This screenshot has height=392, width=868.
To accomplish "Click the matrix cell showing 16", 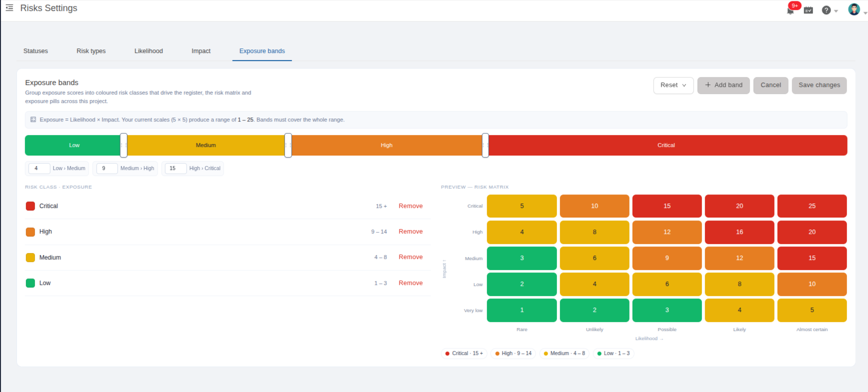I will tap(739, 232).
